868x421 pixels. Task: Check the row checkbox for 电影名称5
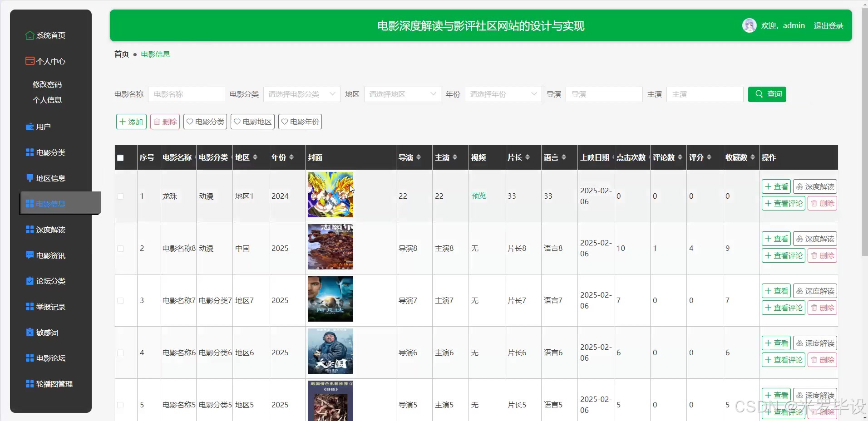[120, 405]
